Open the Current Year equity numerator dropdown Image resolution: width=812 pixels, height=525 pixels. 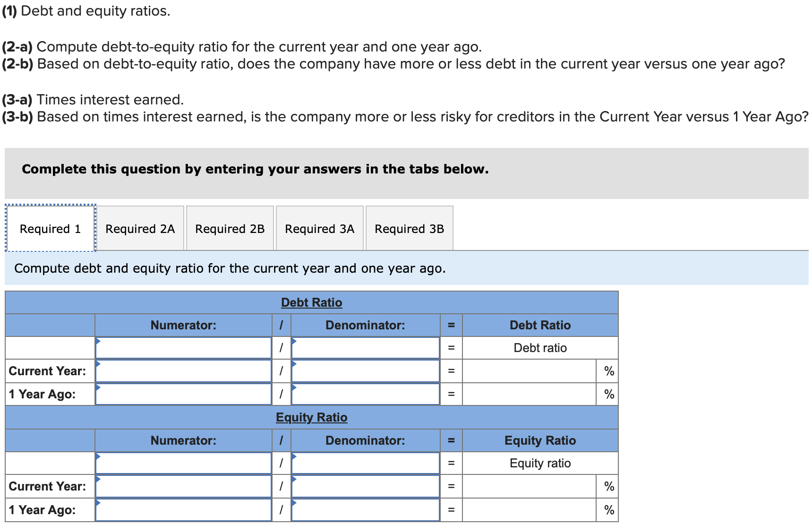[x=183, y=486]
